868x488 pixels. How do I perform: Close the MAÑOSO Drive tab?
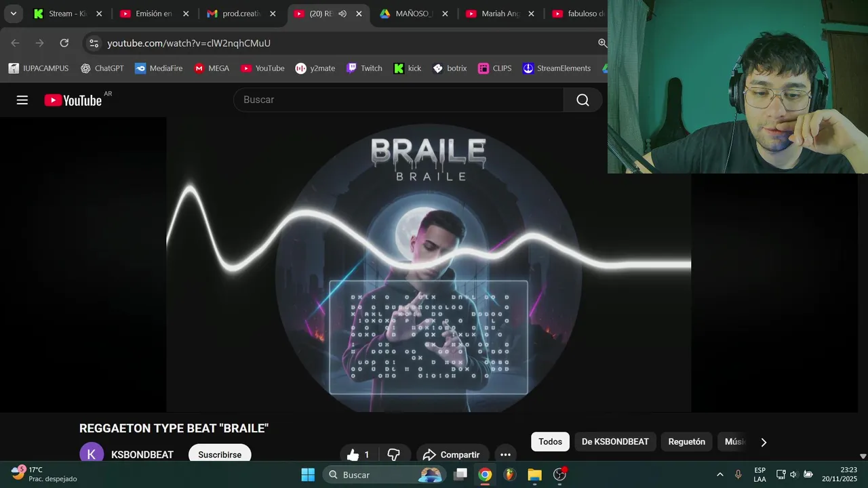[x=446, y=14]
